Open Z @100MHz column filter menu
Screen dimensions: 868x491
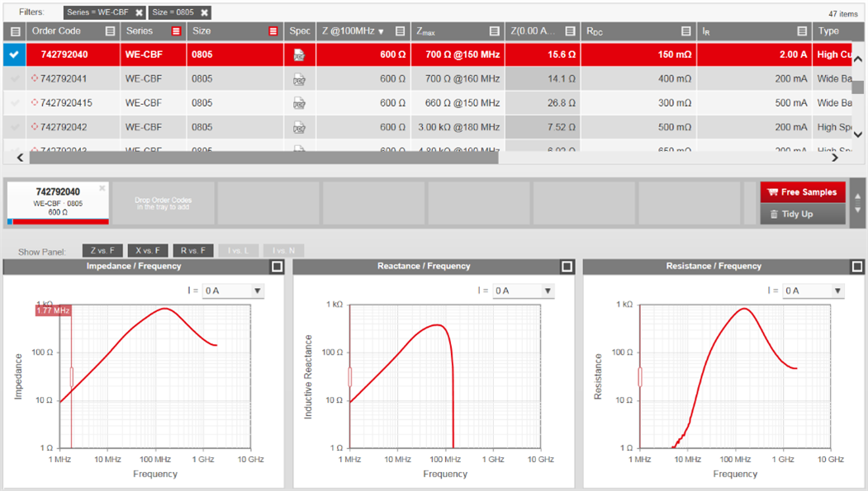[401, 31]
